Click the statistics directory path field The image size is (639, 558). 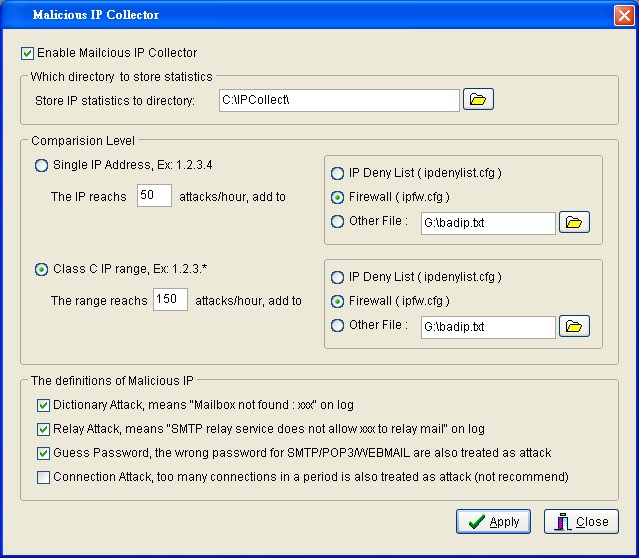[339, 100]
